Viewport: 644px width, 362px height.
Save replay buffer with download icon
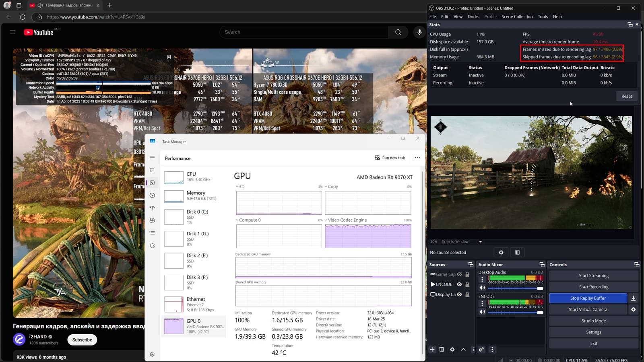pyautogui.click(x=633, y=298)
